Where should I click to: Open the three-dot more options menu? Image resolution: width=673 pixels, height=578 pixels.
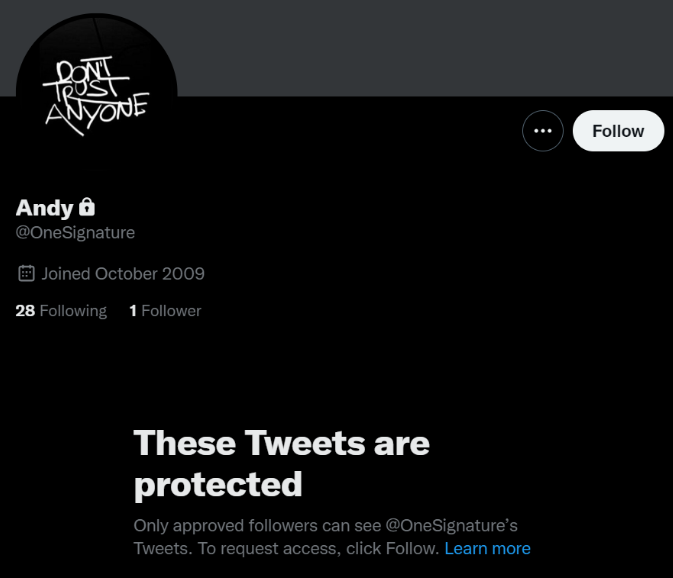tap(543, 131)
